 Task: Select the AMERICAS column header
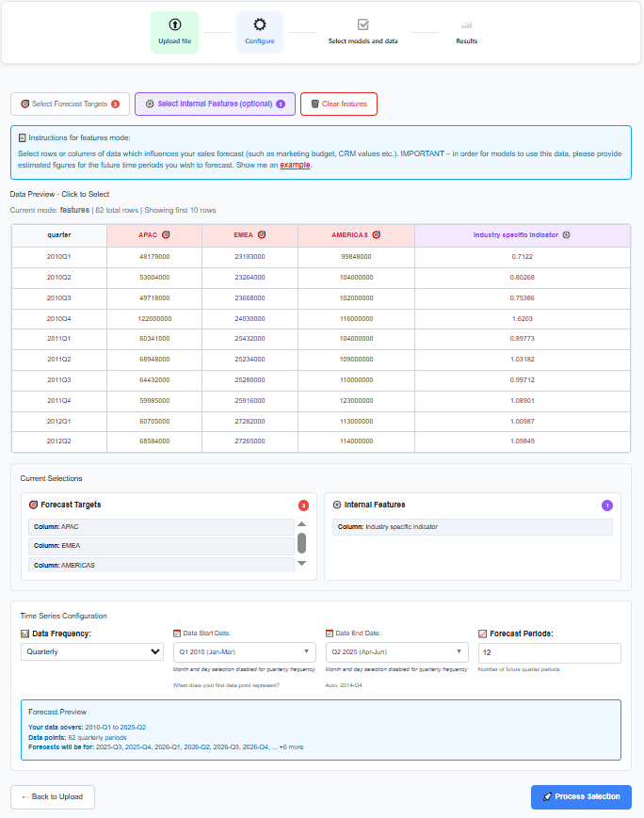[x=357, y=235]
